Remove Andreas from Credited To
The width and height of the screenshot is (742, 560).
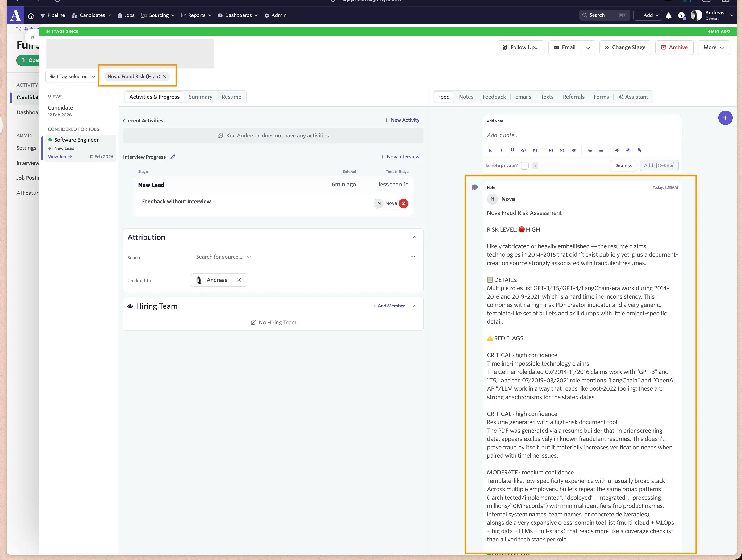click(239, 280)
